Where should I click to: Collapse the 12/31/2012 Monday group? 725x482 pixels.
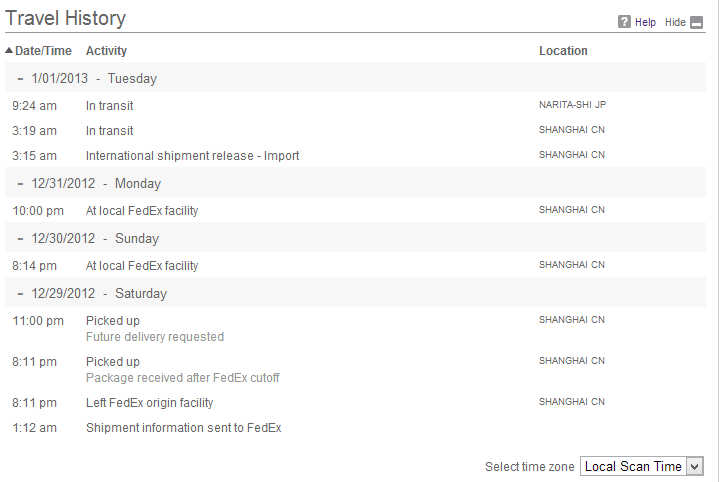pyautogui.click(x=20, y=184)
